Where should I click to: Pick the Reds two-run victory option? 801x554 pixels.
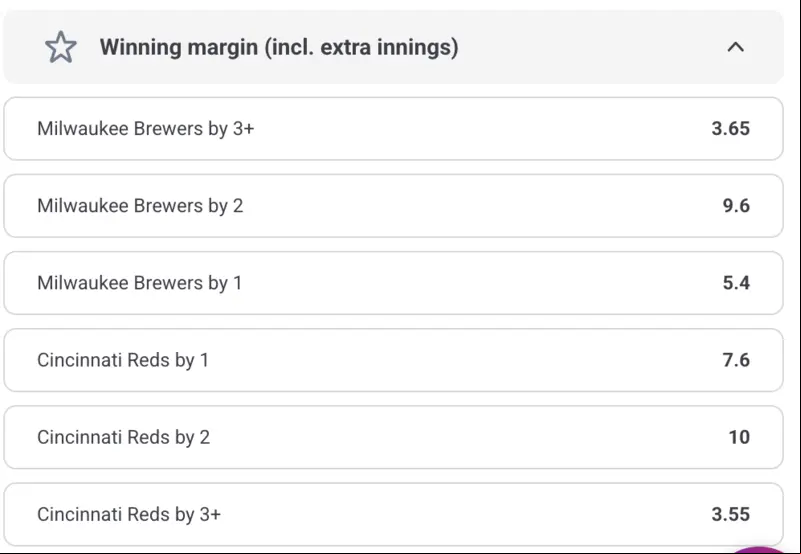click(x=393, y=437)
